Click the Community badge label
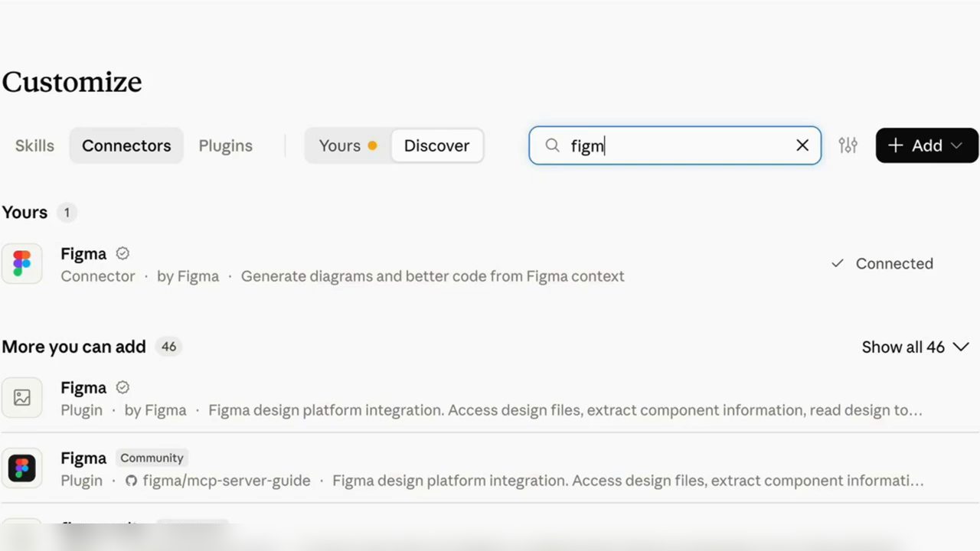This screenshot has height=551, width=980. tap(152, 458)
